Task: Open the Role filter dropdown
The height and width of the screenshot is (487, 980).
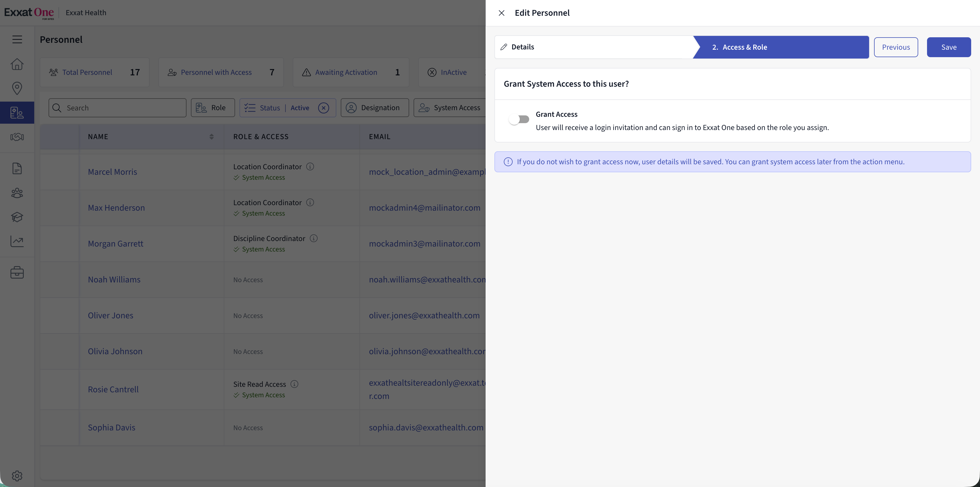Action: (x=213, y=108)
